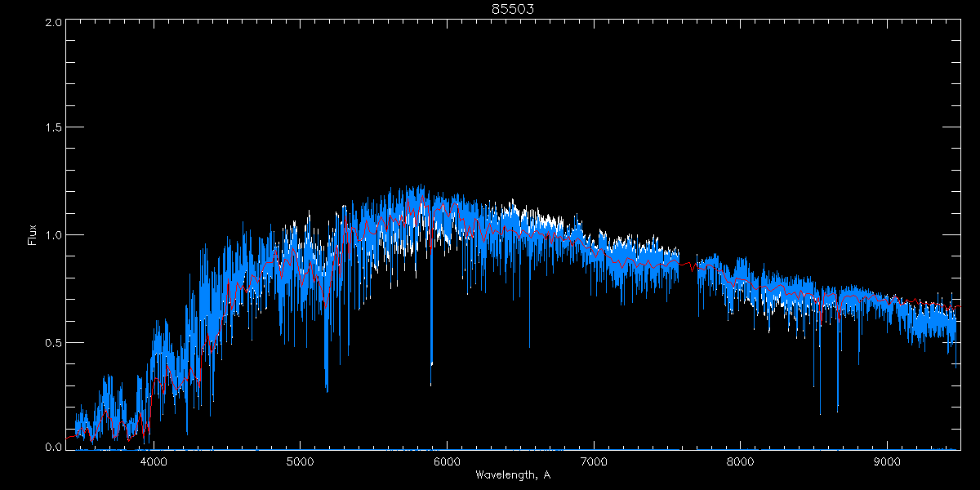Screen dimensions: 980x490
Task: Click the 5000 x-axis tick label
Action: [300, 461]
